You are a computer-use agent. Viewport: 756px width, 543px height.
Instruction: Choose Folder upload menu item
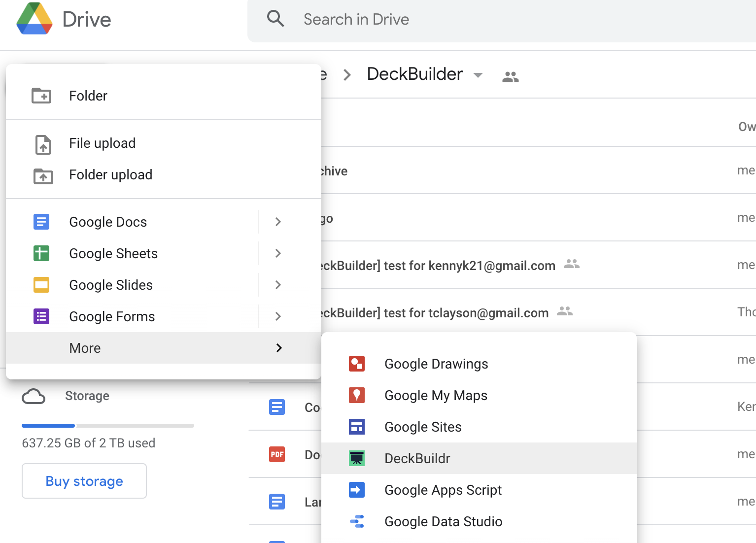point(164,174)
